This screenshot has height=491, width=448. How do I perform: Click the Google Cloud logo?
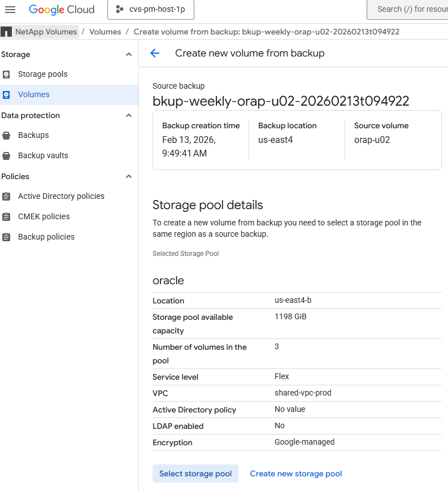(62, 10)
